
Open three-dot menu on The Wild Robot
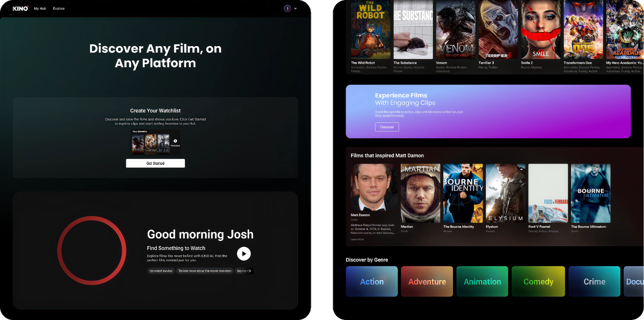coord(388,2)
